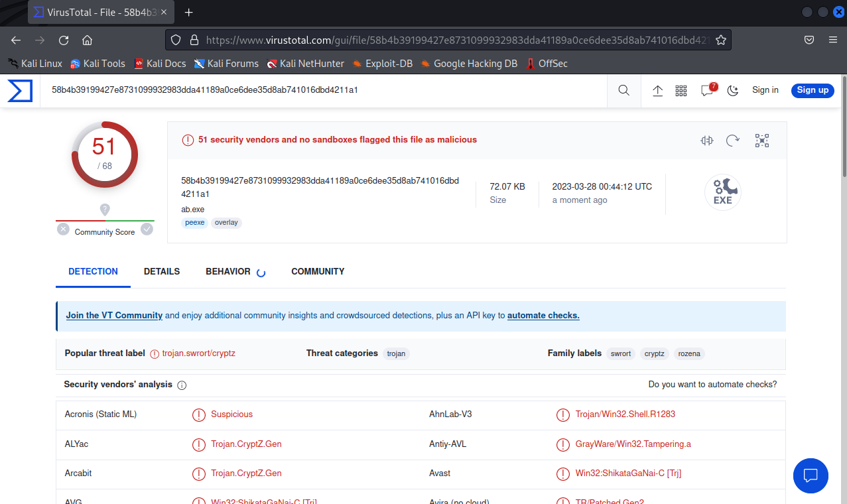Toggle dark mode moon icon
Screen dimensions: 847x504
[x=733, y=91]
